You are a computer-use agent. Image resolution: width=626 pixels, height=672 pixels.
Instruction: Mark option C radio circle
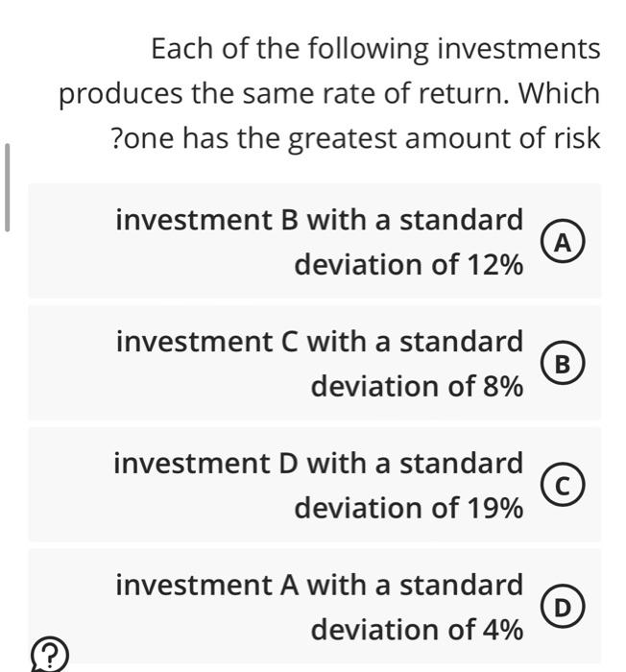coord(566,485)
